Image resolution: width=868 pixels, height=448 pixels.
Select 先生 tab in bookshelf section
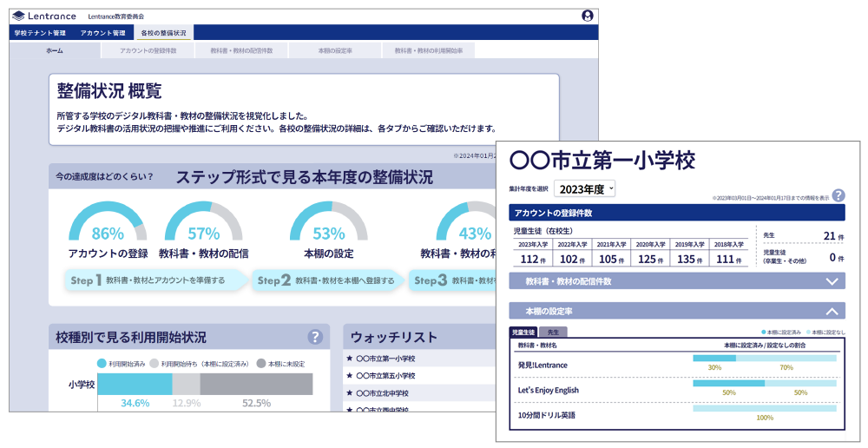[553, 333]
